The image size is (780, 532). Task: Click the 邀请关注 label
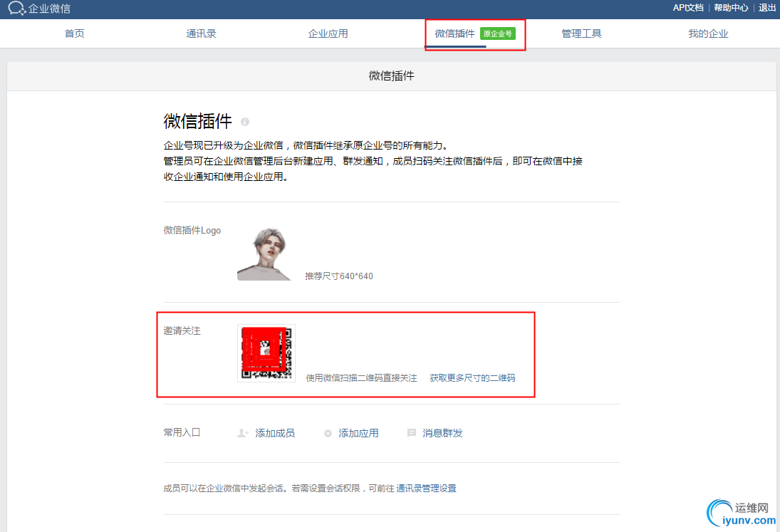coord(182,330)
